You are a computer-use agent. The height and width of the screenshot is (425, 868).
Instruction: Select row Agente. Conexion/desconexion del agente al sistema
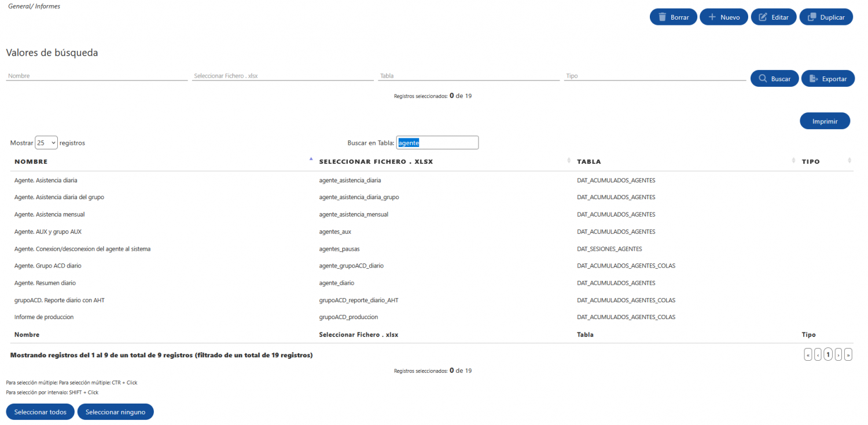[432, 248]
